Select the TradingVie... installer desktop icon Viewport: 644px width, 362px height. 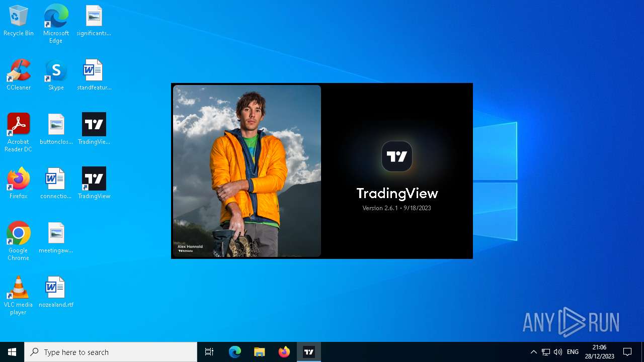click(94, 129)
